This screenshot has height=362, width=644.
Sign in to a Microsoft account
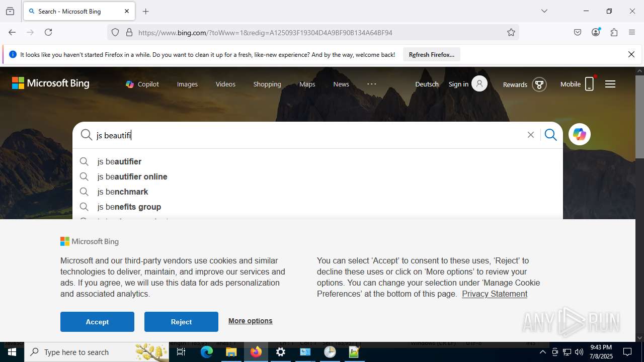(468, 84)
